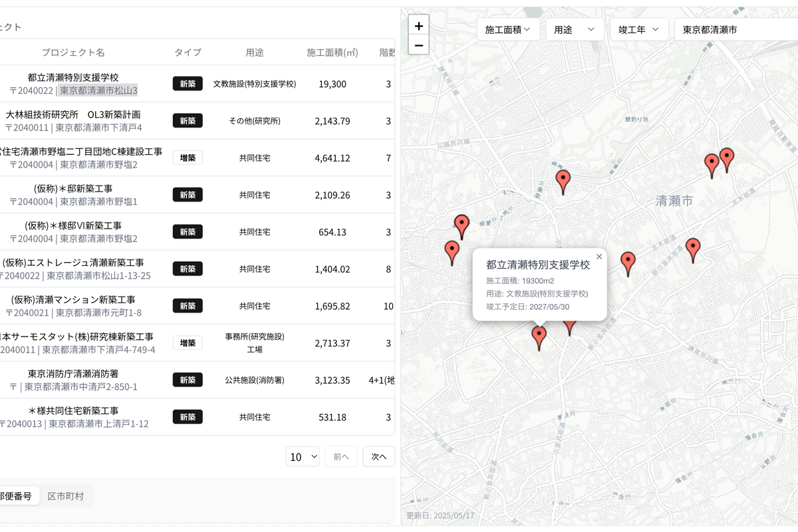Open (仮称)清瀬マンション新築工事 project
This screenshot has width=798, height=532.
click(73, 300)
